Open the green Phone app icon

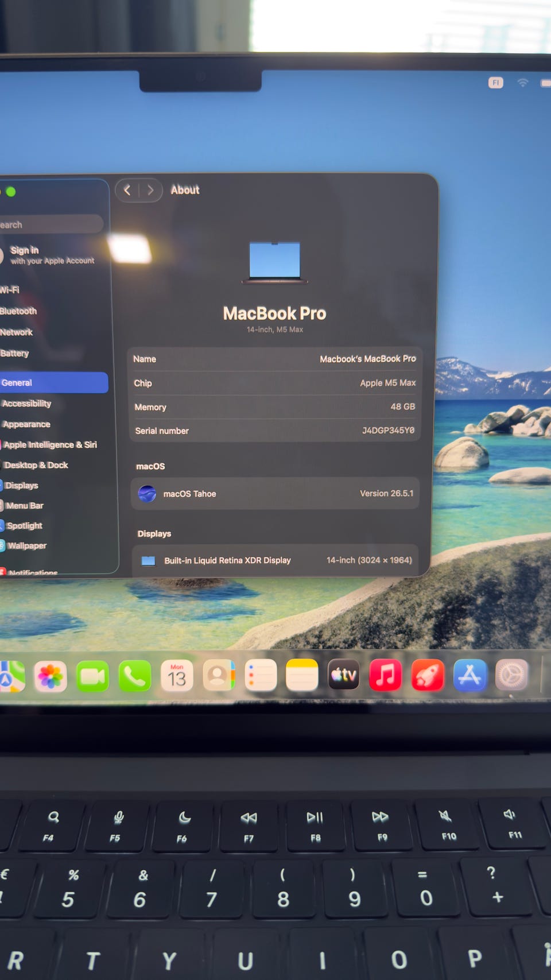135,676
